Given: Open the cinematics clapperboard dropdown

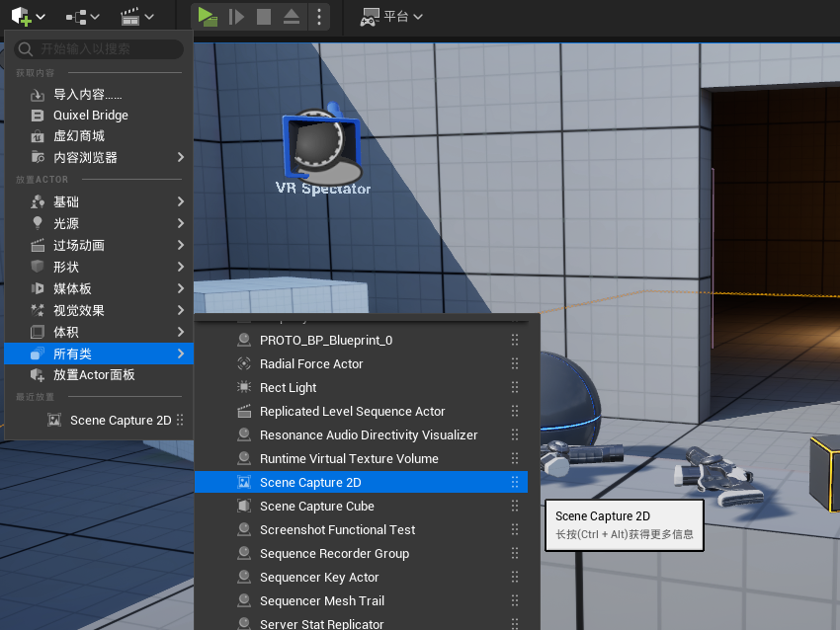Looking at the screenshot, I should coord(136,17).
